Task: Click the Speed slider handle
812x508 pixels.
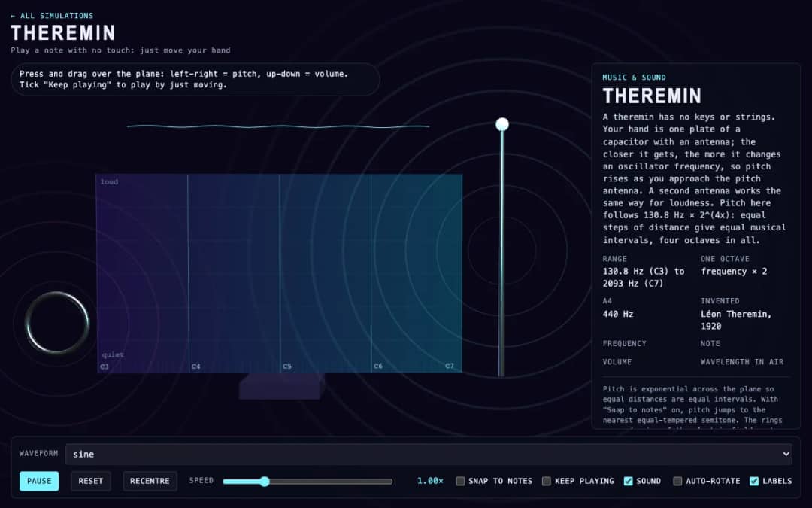Action: [265, 482]
